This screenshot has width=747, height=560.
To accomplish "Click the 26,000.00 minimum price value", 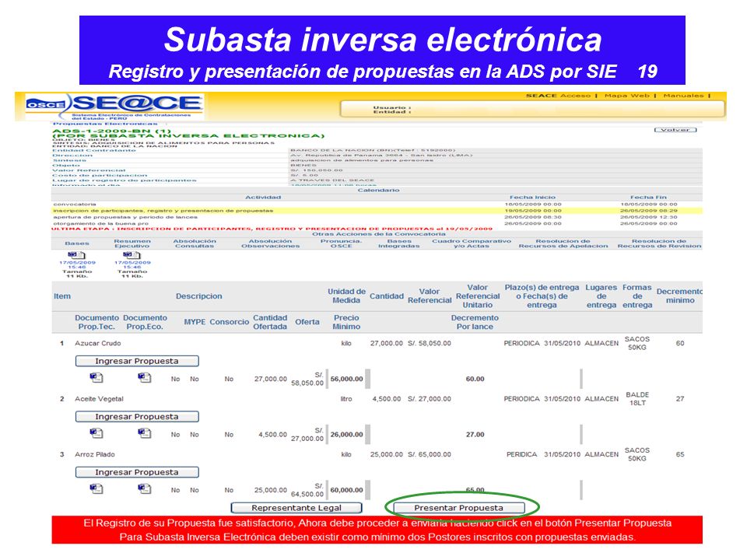I will click(x=346, y=435).
